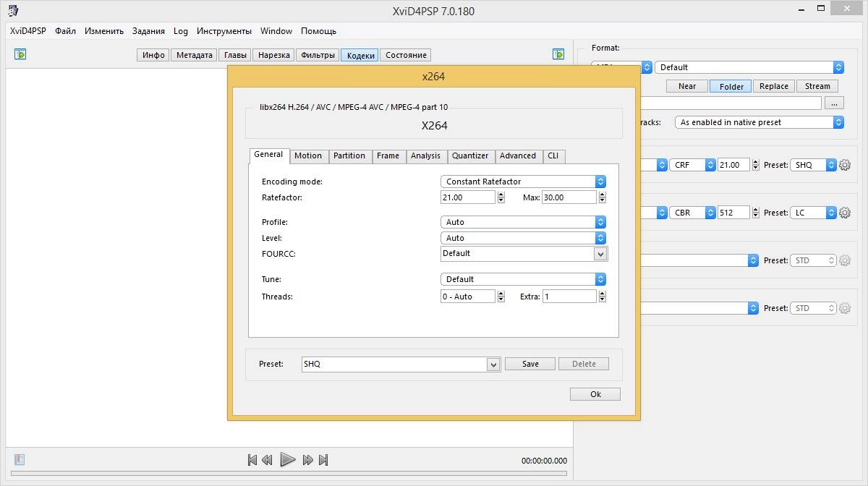The height and width of the screenshot is (486, 868).
Task: Expand the x264 dialog Preset SHQ combo box
Action: 493,364
